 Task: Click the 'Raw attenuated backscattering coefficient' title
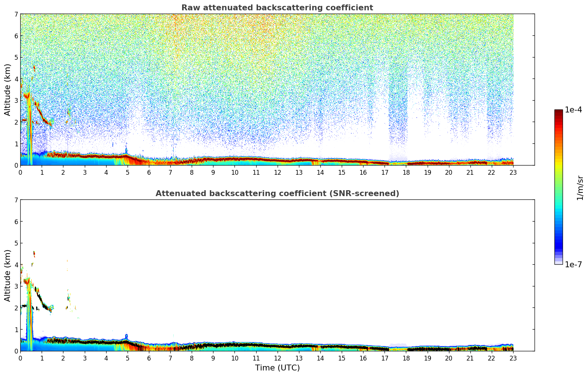pyautogui.click(x=277, y=8)
